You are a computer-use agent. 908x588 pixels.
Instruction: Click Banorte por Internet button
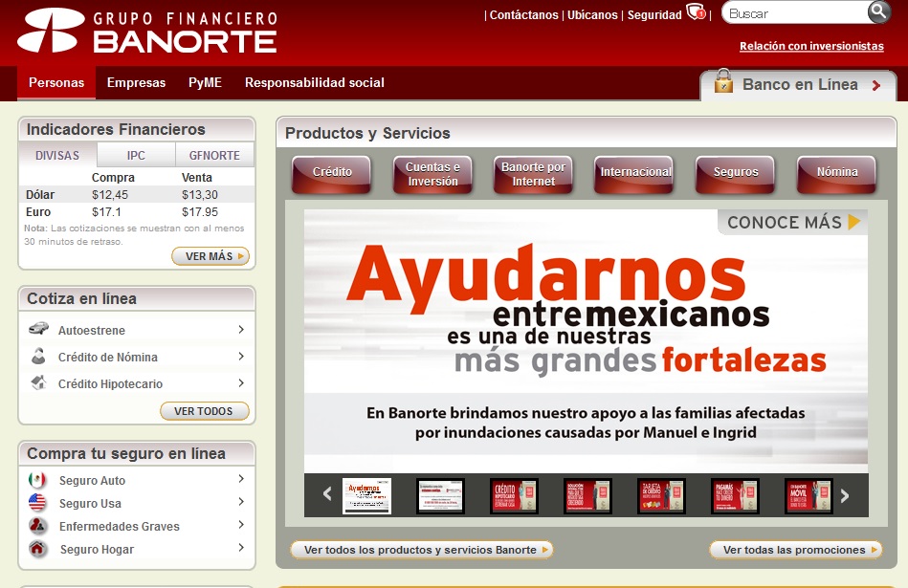point(533,174)
